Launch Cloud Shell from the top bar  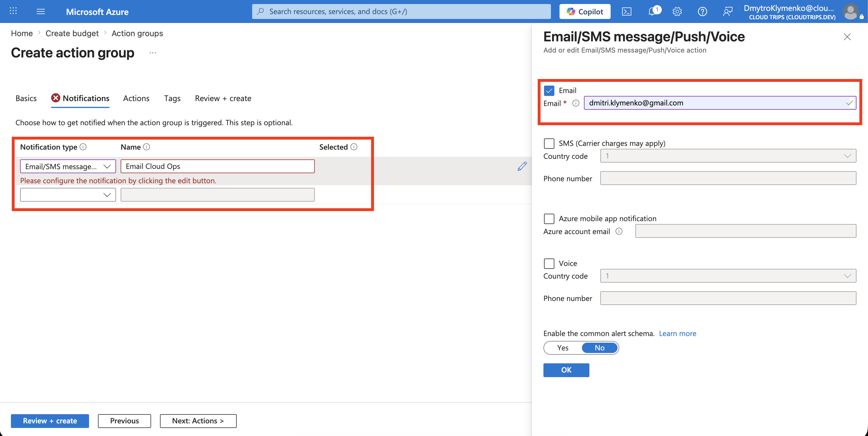point(627,11)
